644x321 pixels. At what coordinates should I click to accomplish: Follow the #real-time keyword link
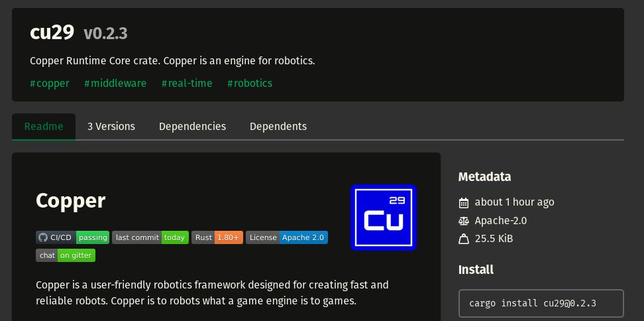[187, 84]
